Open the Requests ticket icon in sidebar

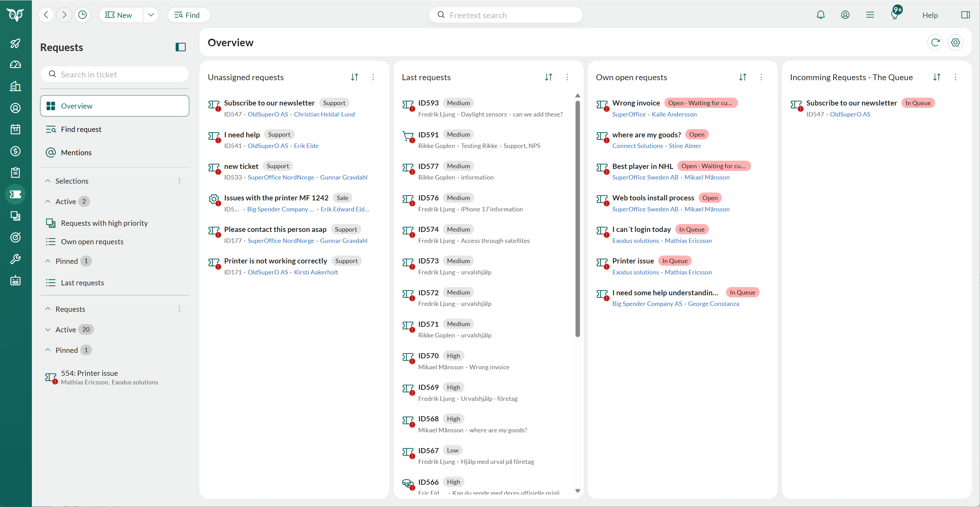15,195
